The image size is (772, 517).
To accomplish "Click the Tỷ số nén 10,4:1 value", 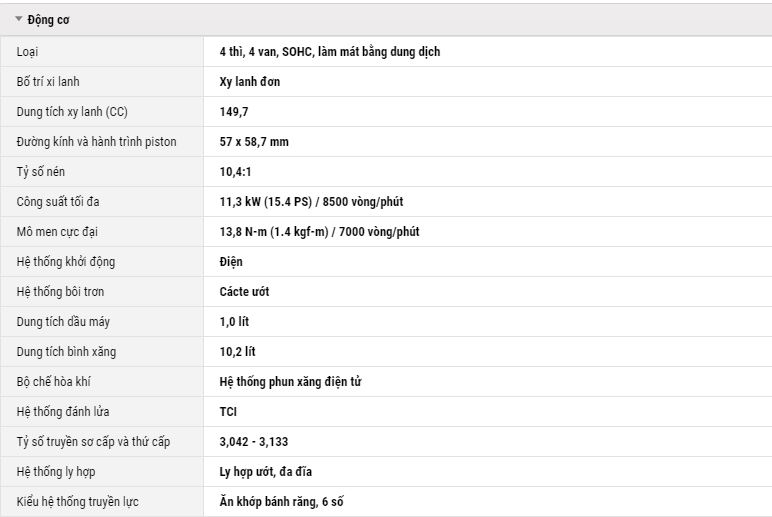I will tap(235, 172).
